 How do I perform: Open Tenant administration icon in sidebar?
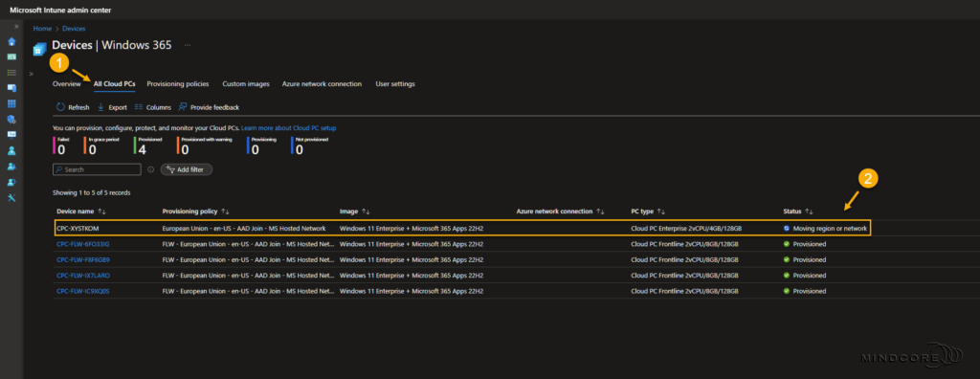11,182
